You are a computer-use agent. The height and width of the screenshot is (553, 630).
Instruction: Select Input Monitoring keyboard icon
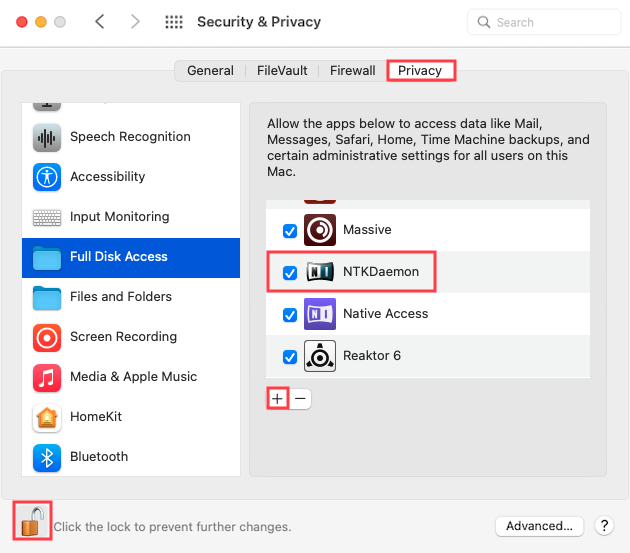[47, 217]
